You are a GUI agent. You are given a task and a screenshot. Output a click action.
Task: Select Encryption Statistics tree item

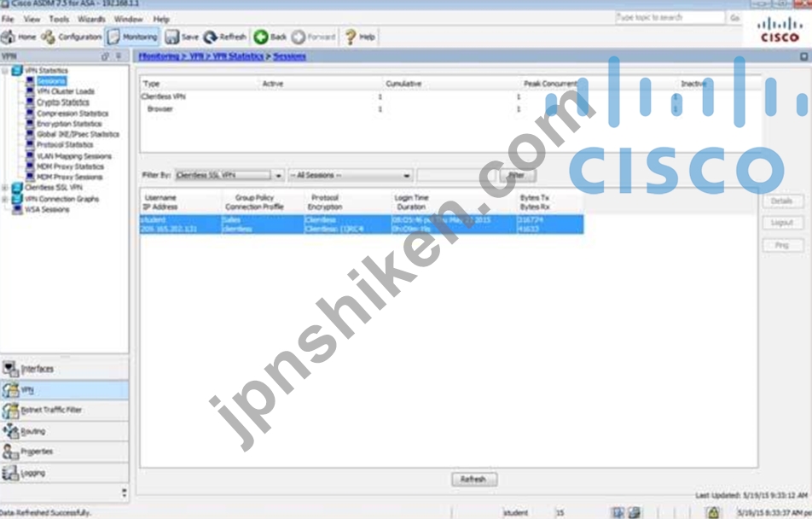click(x=69, y=124)
